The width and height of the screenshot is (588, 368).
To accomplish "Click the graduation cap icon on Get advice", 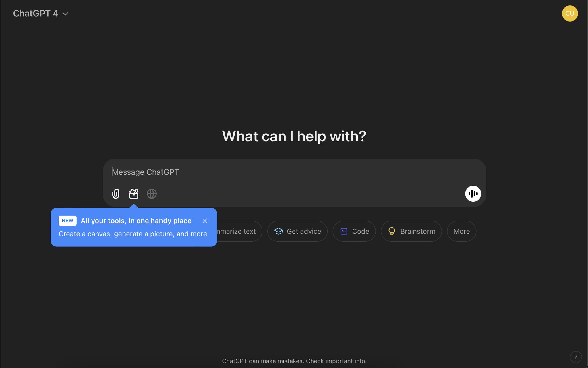I will [x=278, y=231].
